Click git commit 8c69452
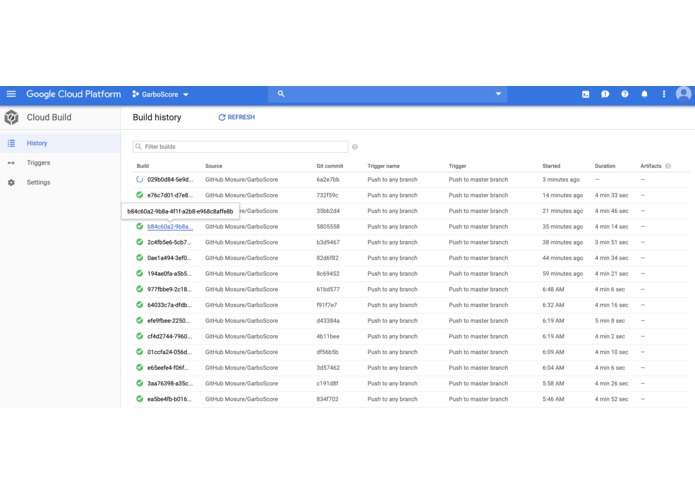Image resolution: width=695 pixels, height=494 pixels. pos(328,273)
